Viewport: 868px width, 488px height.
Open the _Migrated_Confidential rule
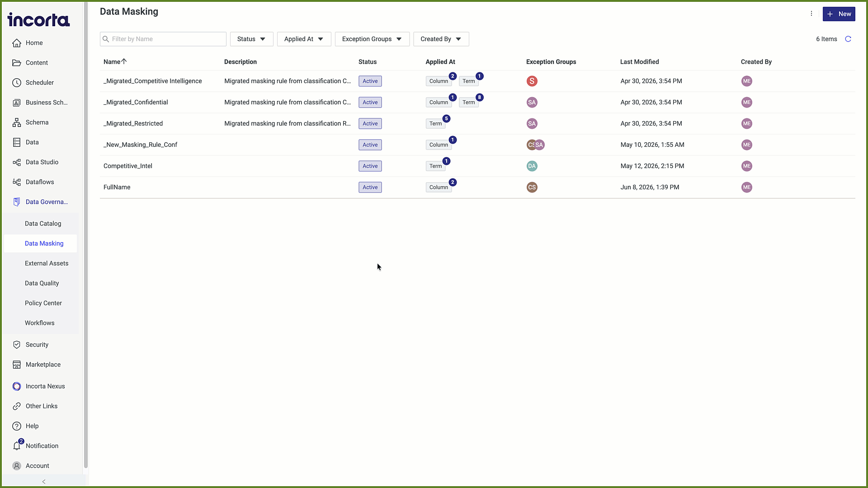click(136, 103)
